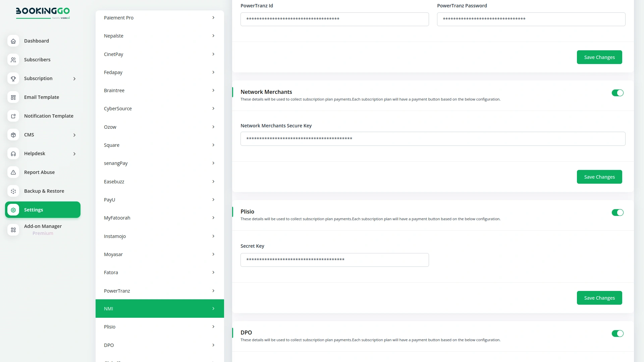Toggle off the Plisio gateway
Screen dimensions: 644x362
(618, 213)
